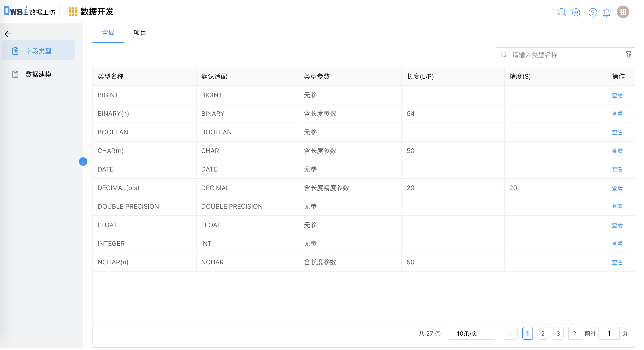Click the notification bell icon
The width and height of the screenshot is (644, 350).
[x=607, y=12]
